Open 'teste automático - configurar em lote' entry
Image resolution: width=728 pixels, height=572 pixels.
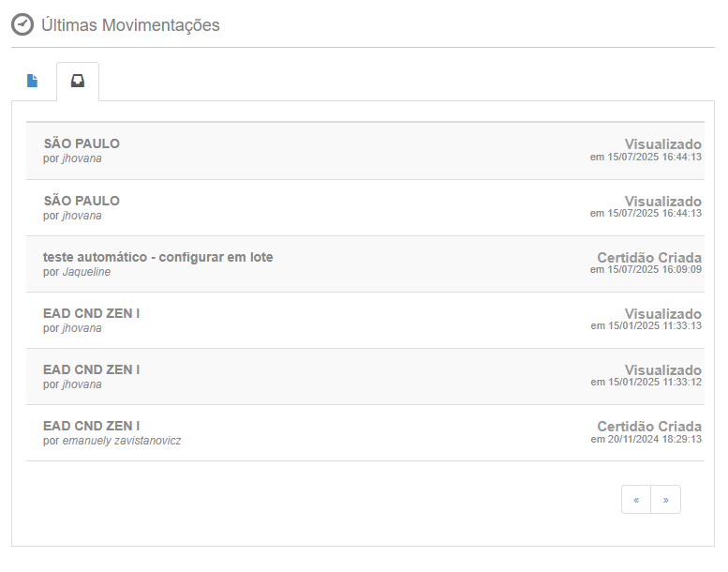click(157, 257)
